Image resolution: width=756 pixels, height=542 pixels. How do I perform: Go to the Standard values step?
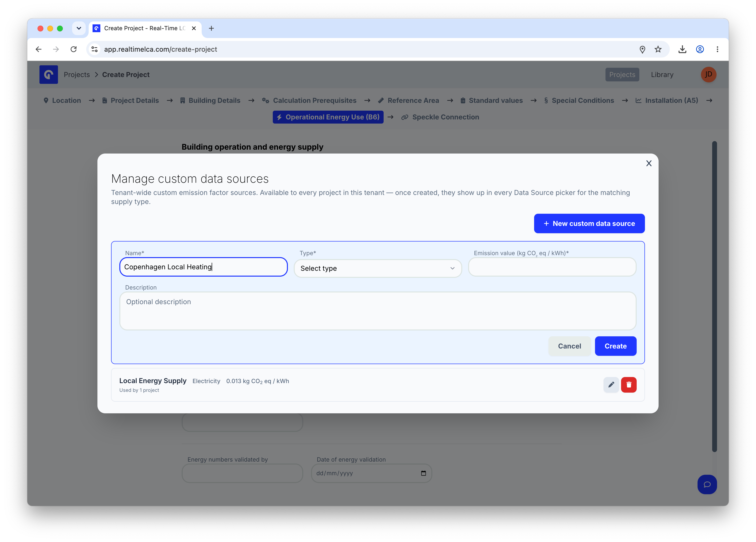tap(492, 100)
